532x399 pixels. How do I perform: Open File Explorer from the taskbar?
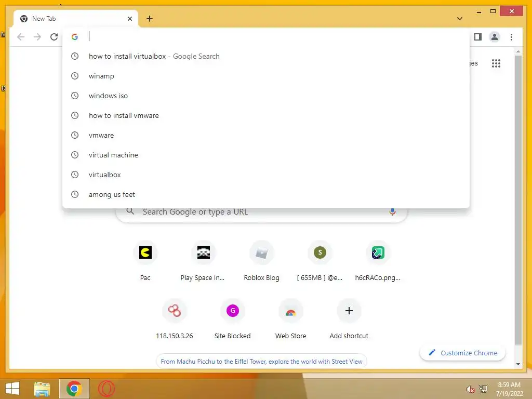point(42,389)
